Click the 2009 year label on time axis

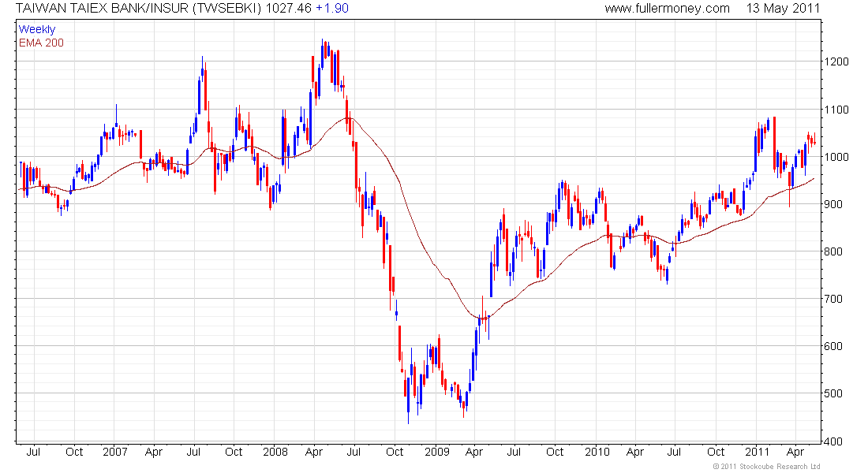[x=437, y=452]
